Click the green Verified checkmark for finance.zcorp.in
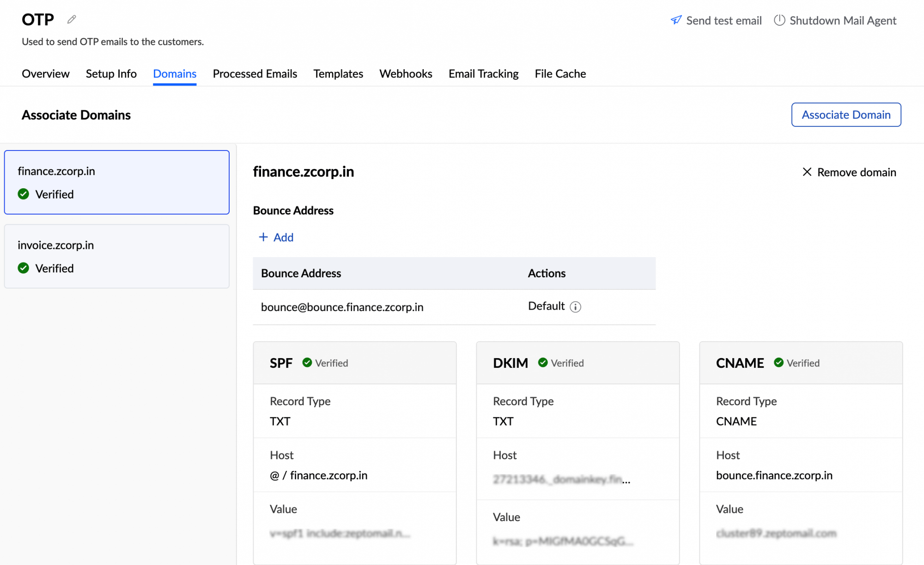The width and height of the screenshot is (924, 565). 23,194
